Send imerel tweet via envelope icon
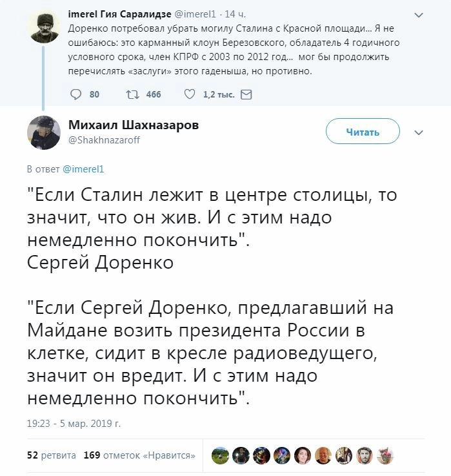The image size is (451, 476). pyautogui.click(x=246, y=94)
